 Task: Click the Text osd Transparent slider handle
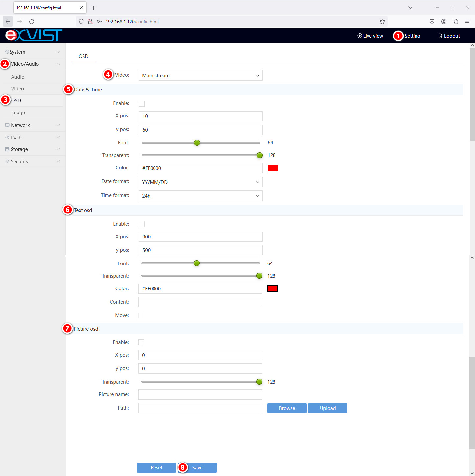[x=259, y=276]
